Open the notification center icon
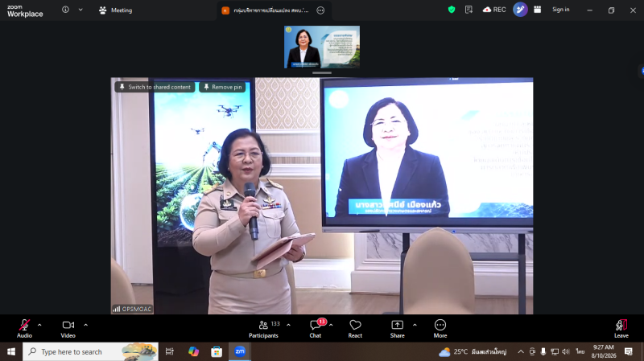This screenshot has width=644, height=361. pyautogui.click(x=629, y=351)
